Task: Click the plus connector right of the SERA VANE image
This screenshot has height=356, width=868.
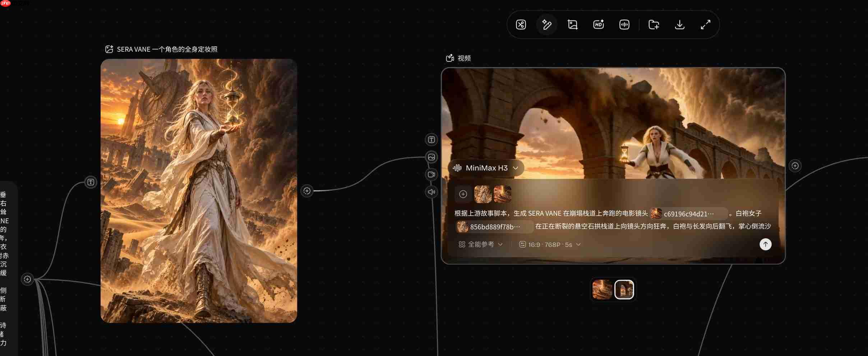Action: pos(307,191)
